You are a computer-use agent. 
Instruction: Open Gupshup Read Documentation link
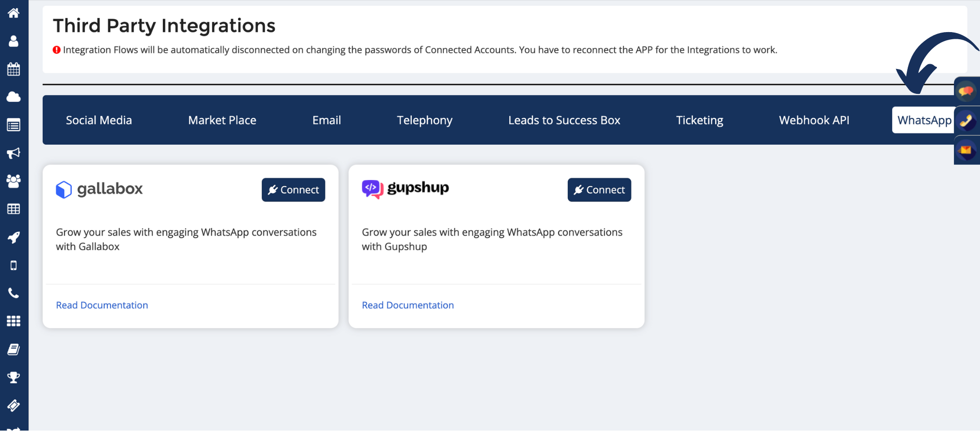(408, 305)
